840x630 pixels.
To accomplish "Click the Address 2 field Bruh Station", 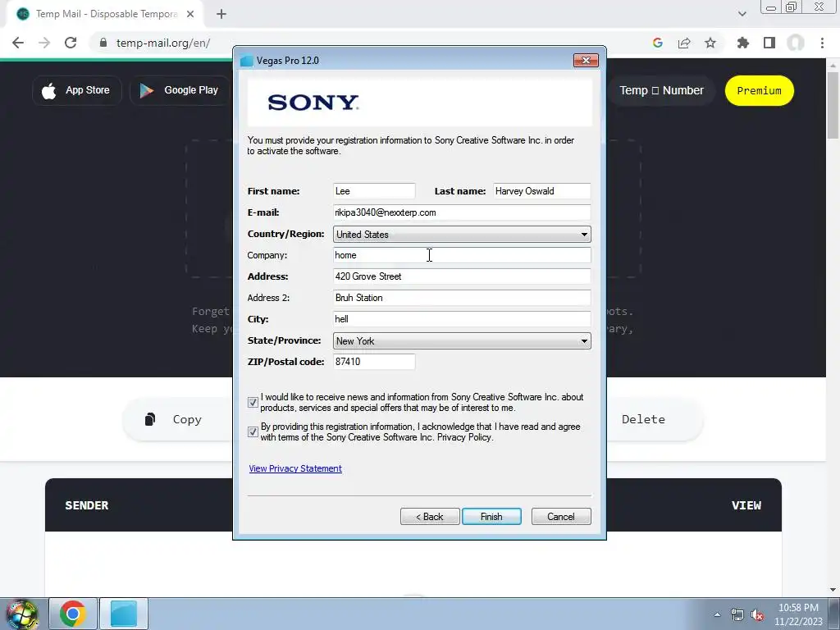I will coord(462,298).
